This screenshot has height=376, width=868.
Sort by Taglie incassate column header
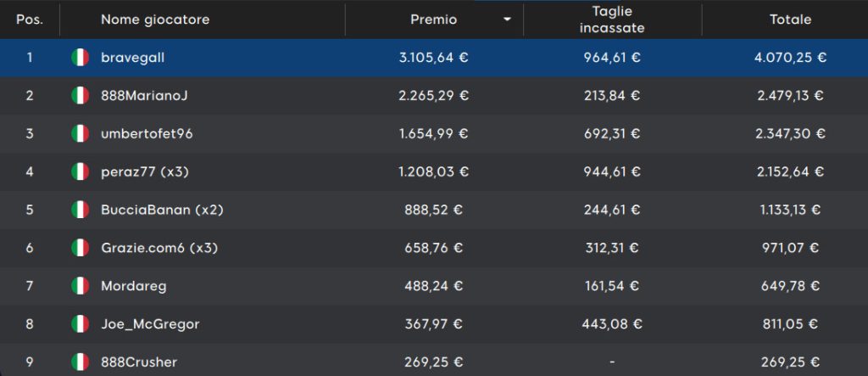pos(612,20)
